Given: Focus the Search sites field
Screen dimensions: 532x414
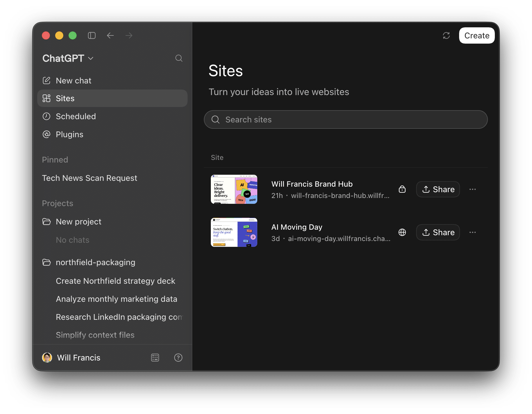Looking at the screenshot, I should 346,119.
